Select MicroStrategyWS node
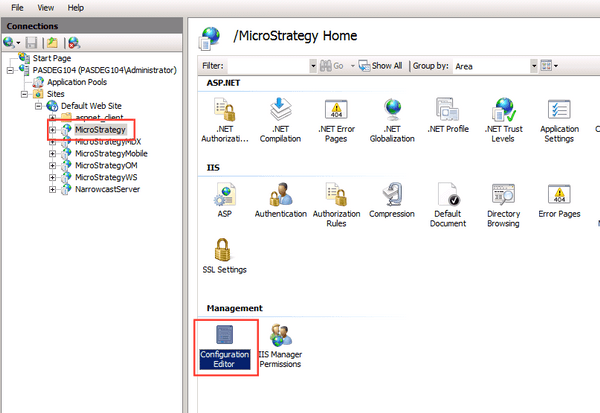 [106, 177]
